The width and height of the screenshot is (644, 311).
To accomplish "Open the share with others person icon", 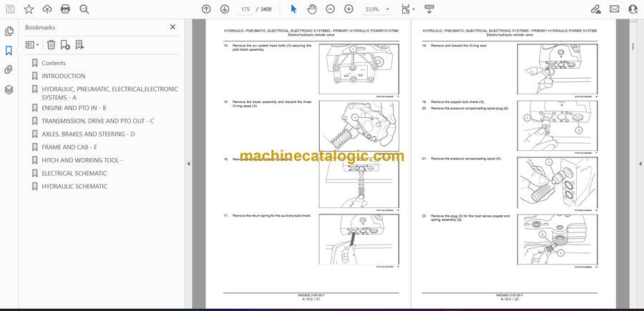I will 633,9.
